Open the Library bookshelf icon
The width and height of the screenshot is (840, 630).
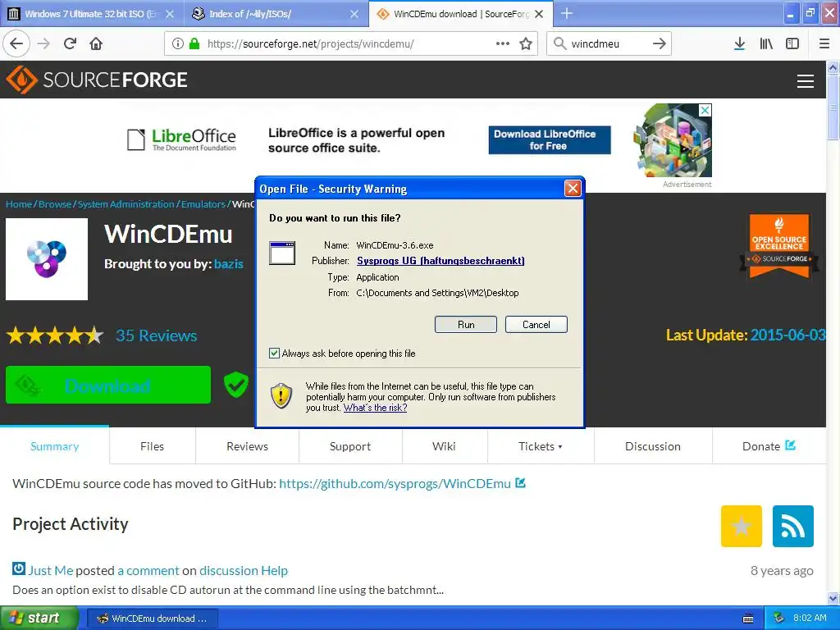(x=766, y=43)
